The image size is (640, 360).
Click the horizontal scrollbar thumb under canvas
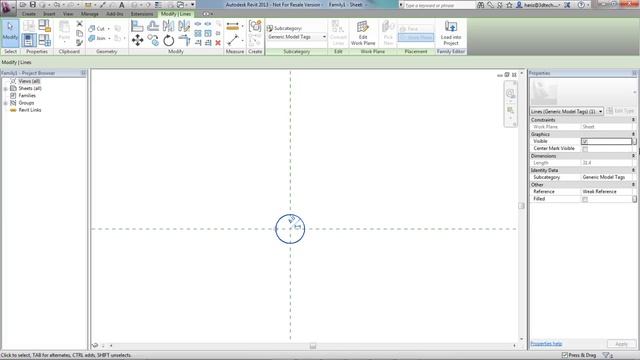pos(313,346)
